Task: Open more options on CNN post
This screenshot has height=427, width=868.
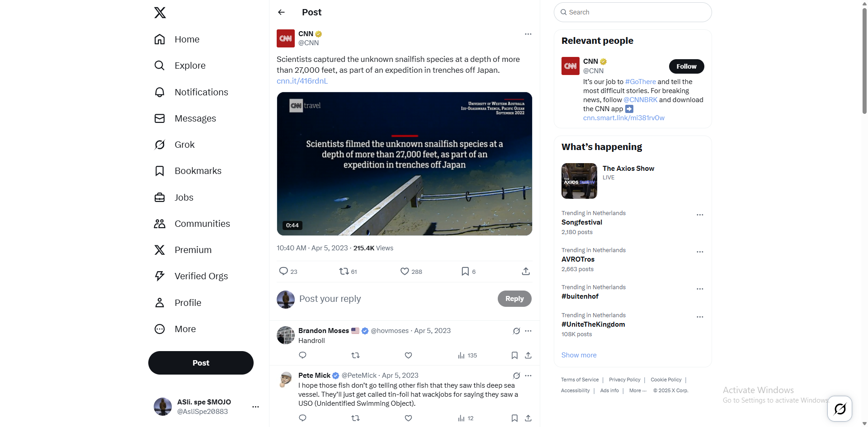Action: click(528, 34)
